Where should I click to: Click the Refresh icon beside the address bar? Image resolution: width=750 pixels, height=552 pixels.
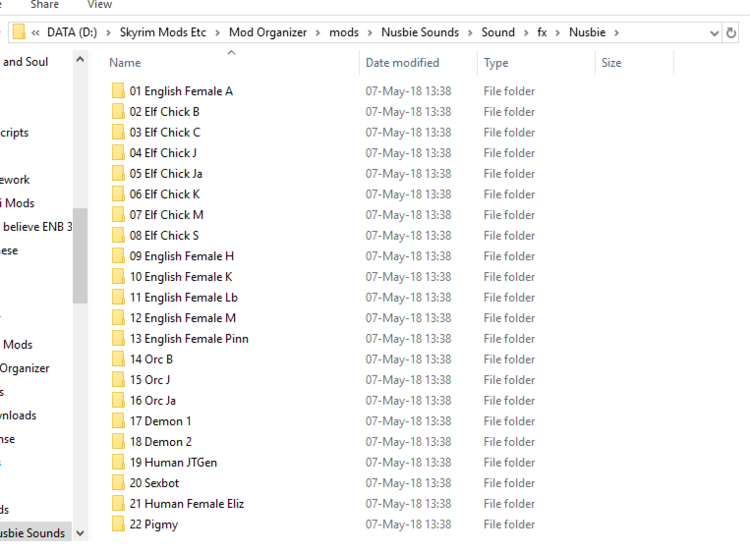731,33
